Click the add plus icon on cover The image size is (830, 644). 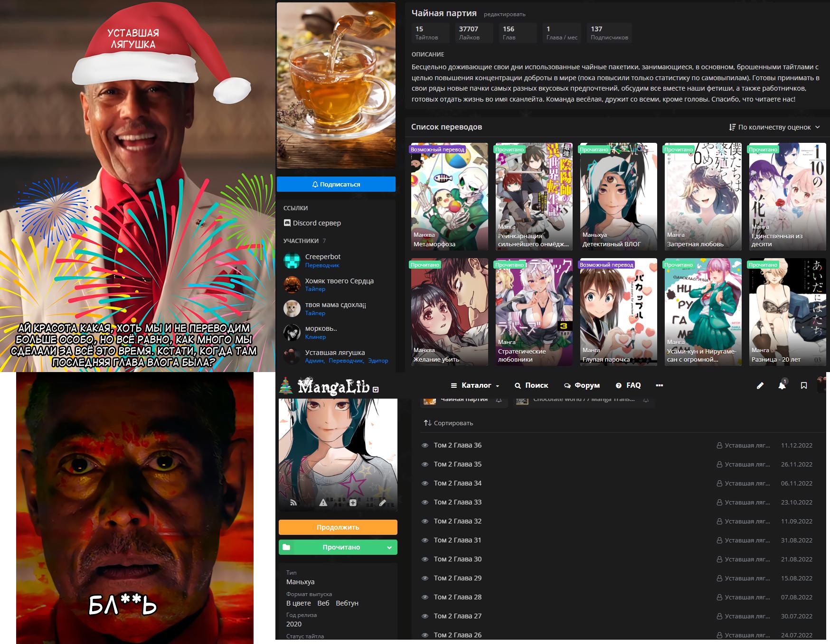(353, 503)
